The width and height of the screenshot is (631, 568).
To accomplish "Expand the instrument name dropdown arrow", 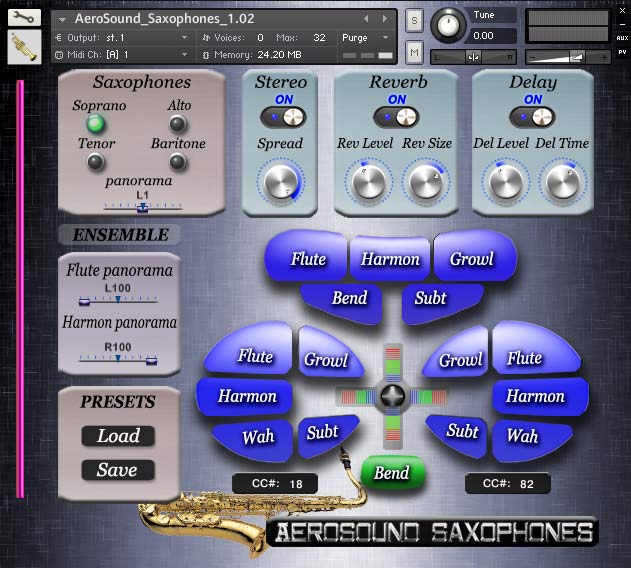I will pos(62,19).
